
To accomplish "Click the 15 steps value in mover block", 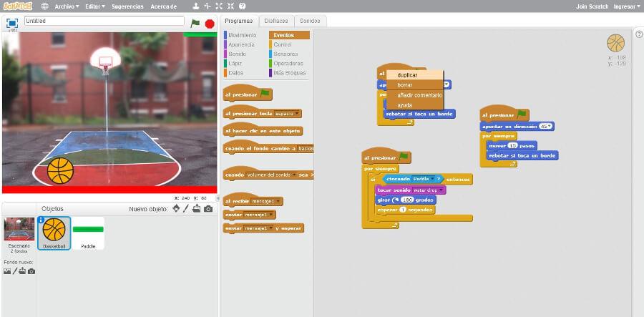I will (512, 146).
